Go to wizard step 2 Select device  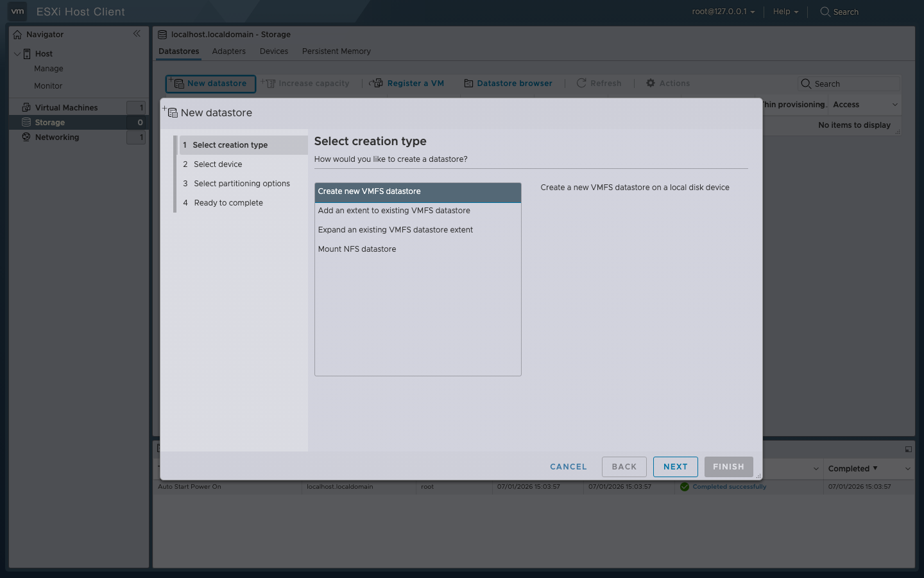tap(243, 164)
